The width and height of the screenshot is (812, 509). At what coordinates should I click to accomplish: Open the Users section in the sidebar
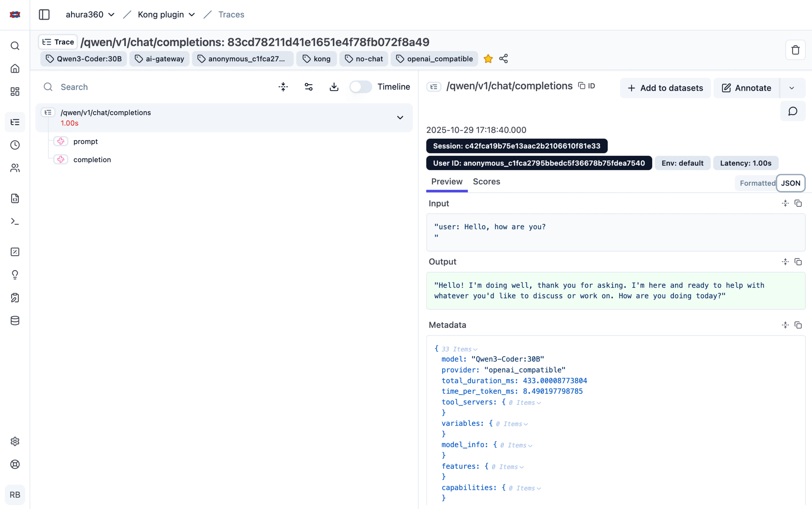pyautogui.click(x=15, y=168)
